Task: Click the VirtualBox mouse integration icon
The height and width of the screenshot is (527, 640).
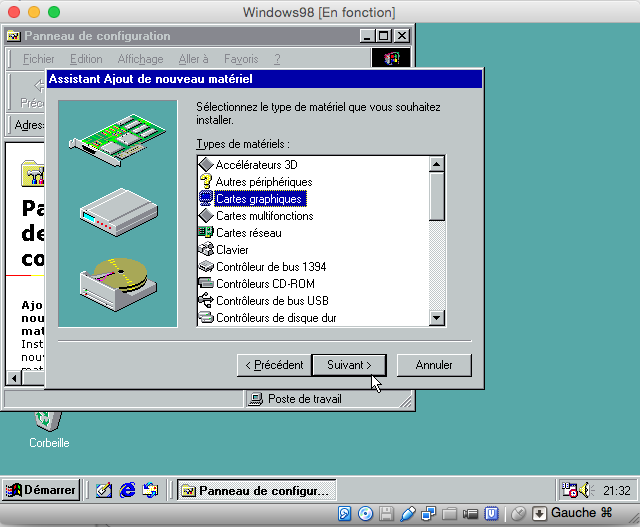Action: click(x=518, y=514)
